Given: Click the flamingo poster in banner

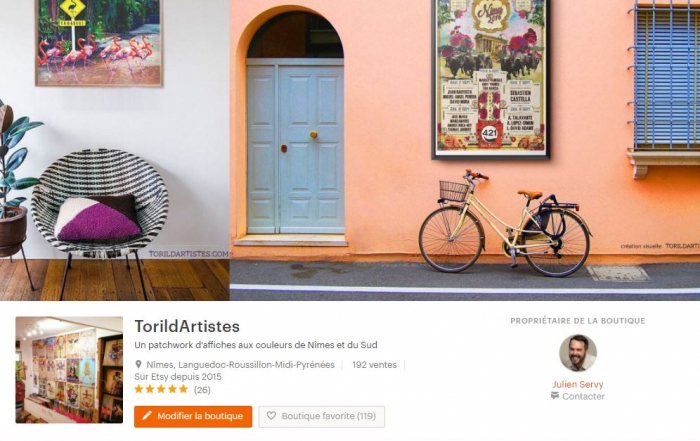Looking at the screenshot, I should (99, 42).
